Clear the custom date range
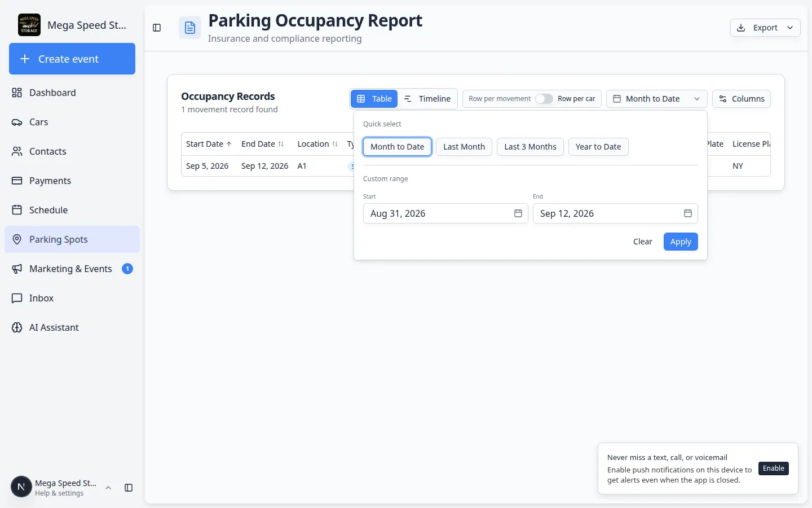Screen dimensions: 812x508 (643, 242)
